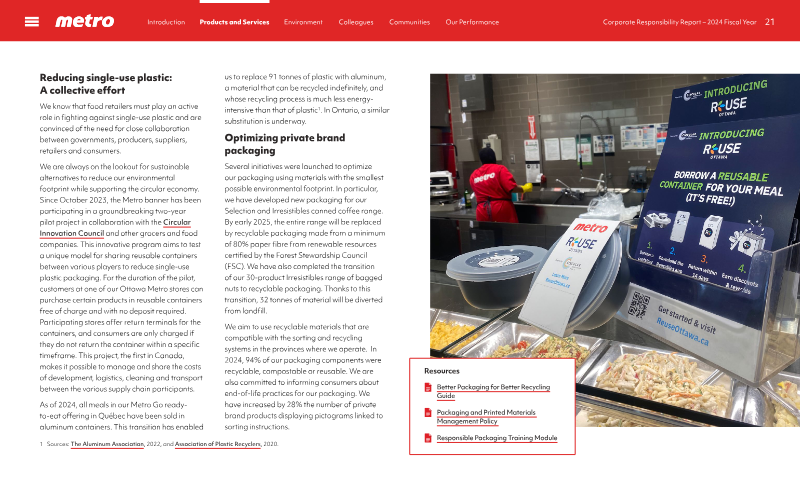Navigate to the Colleagues section
Viewport: 800px width, 485px height.
[356, 22]
